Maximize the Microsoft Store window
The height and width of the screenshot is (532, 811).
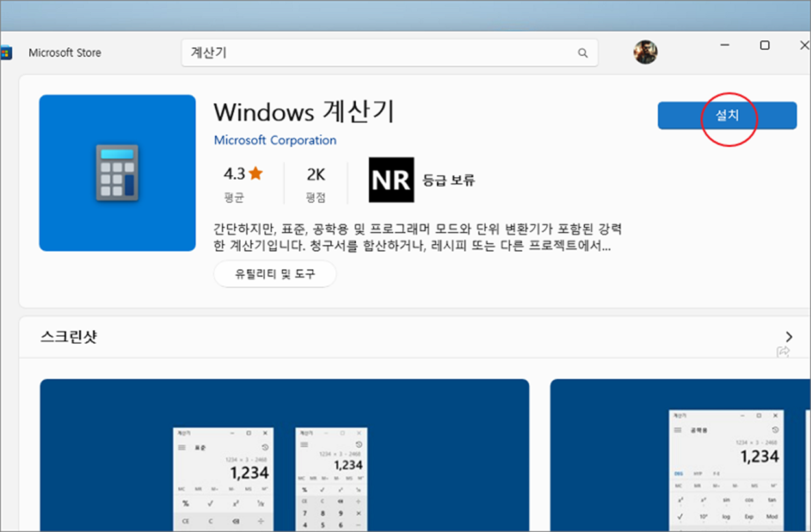pyautogui.click(x=765, y=45)
